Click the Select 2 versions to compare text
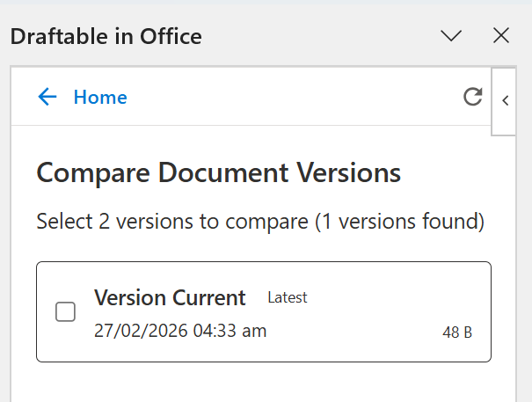 [260, 222]
